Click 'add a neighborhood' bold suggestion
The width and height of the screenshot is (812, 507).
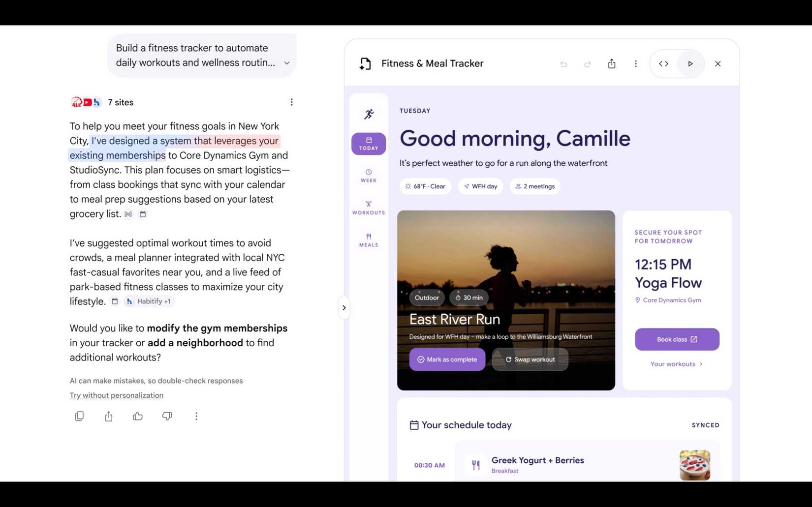pyautogui.click(x=195, y=343)
